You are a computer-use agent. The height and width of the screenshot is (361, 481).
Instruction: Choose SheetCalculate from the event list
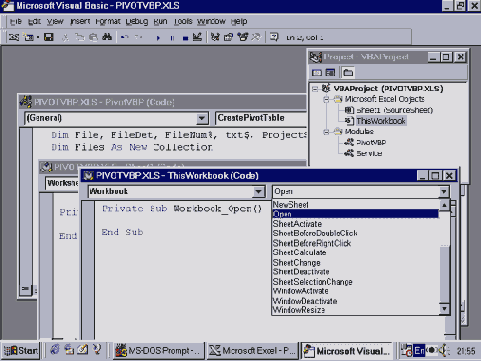click(x=355, y=253)
